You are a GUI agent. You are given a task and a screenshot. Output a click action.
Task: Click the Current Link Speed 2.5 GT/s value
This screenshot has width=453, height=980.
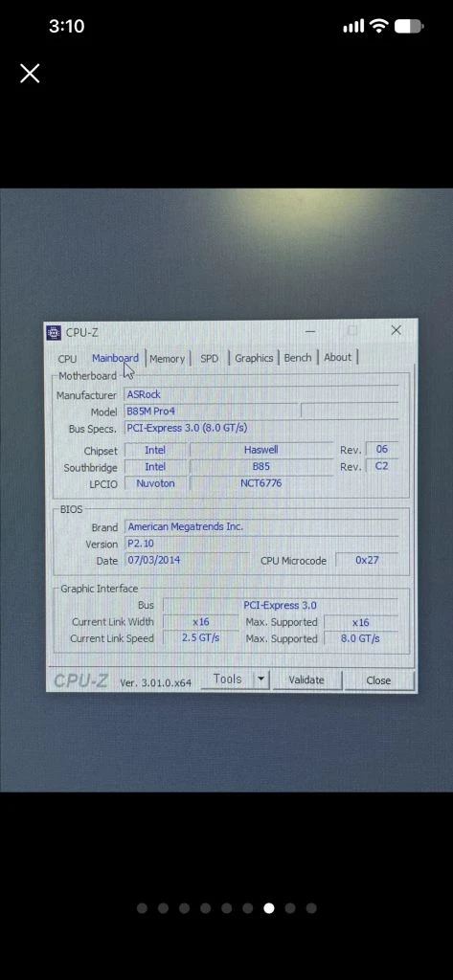pyautogui.click(x=201, y=638)
